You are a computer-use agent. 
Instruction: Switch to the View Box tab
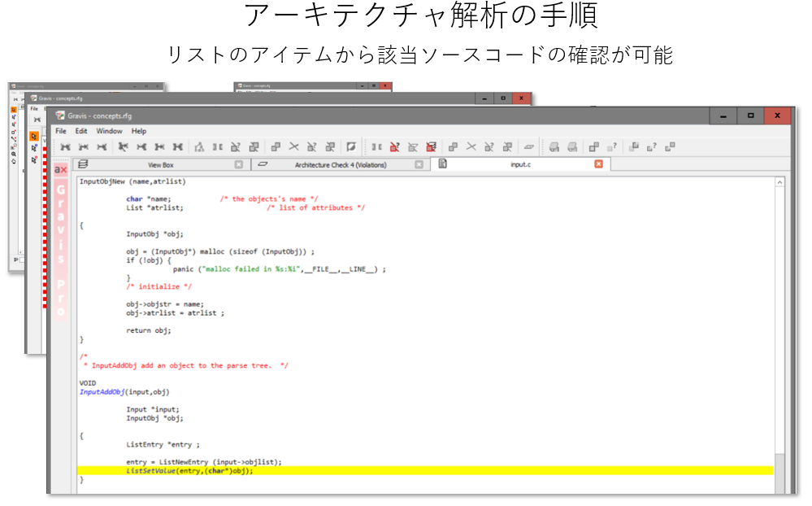160,165
